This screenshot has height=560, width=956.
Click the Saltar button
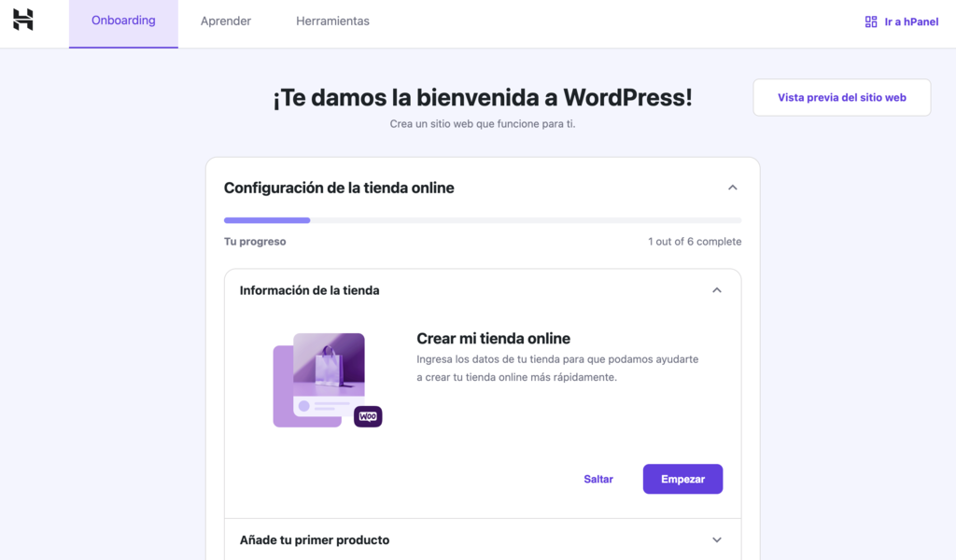(x=598, y=479)
